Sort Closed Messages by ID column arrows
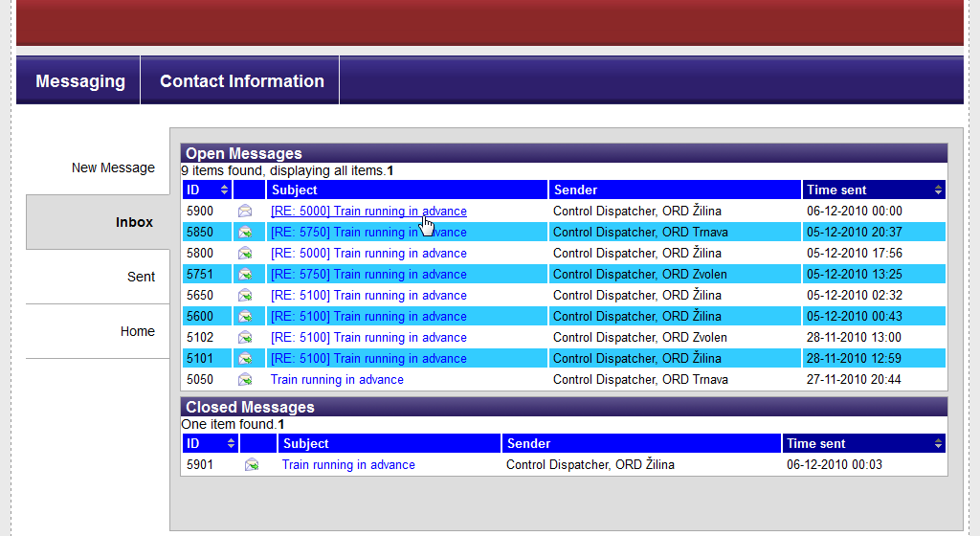 [231, 444]
